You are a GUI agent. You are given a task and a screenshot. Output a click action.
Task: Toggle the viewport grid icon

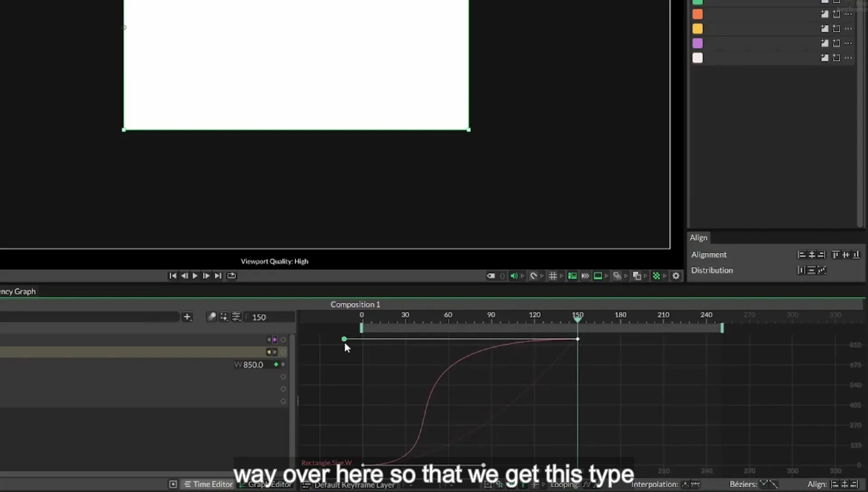click(552, 276)
